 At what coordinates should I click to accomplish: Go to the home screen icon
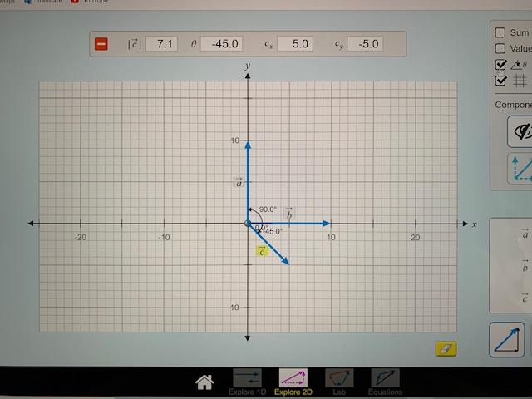tap(204, 382)
